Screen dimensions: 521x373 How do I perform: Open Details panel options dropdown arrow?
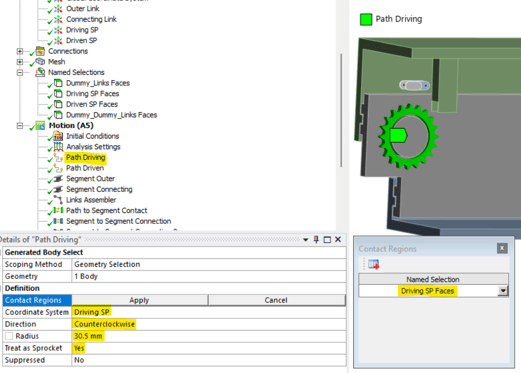tap(305, 240)
